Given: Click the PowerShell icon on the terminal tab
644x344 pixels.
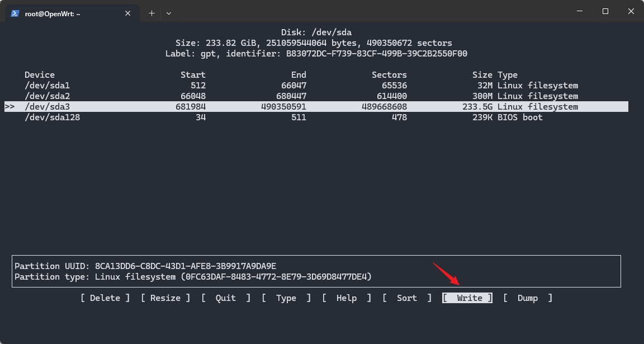Looking at the screenshot, I should coord(13,13).
